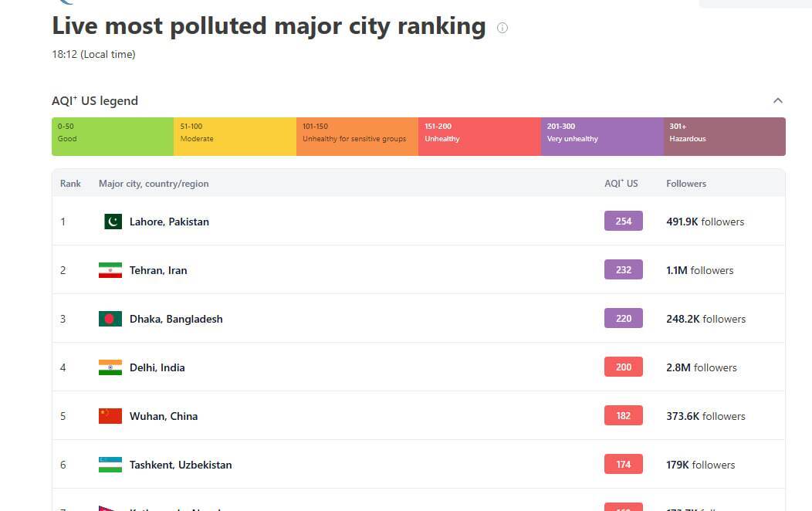Click the purple Very unhealthy legend swatch
Image resolution: width=812 pixels, height=511 pixels.
click(602, 137)
